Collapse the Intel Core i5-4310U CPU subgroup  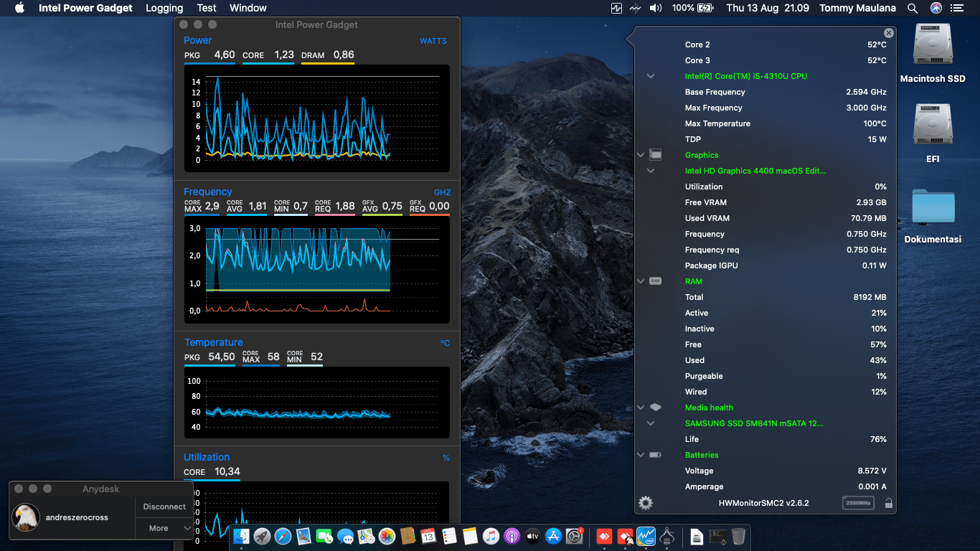click(651, 76)
